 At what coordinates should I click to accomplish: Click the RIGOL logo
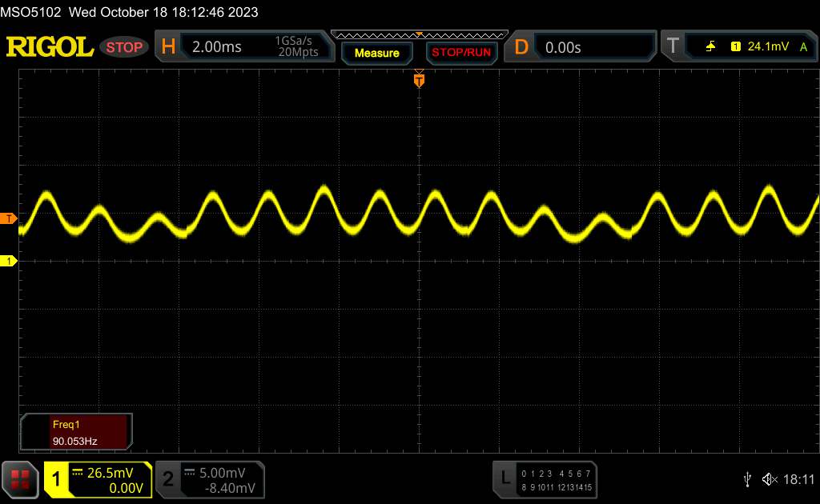click(x=50, y=47)
